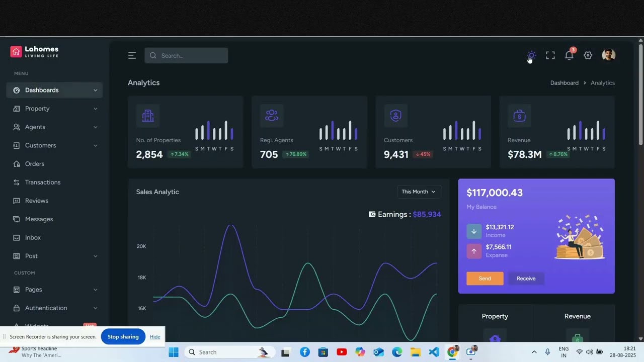Viewport: 644px width, 362px height.
Task: Open the user profile avatar
Action: click(608, 55)
